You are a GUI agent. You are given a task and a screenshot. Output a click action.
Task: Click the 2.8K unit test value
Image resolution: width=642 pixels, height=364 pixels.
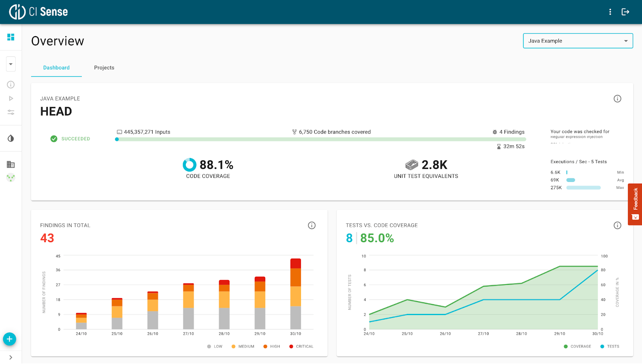[x=435, y=165]
